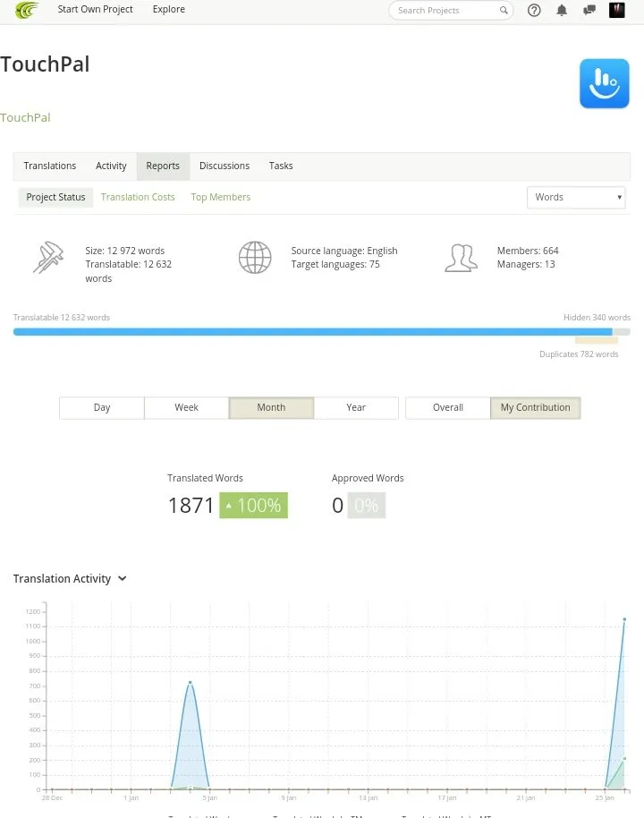Click 'Translatable 12 632 words' bar label
This screenshot has height=818, width=644.
[x=62, y=317]
